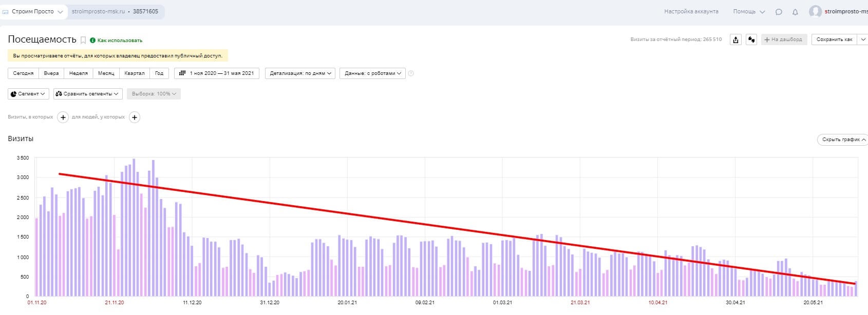Open the calendar date range picker

tap(217, 73)
